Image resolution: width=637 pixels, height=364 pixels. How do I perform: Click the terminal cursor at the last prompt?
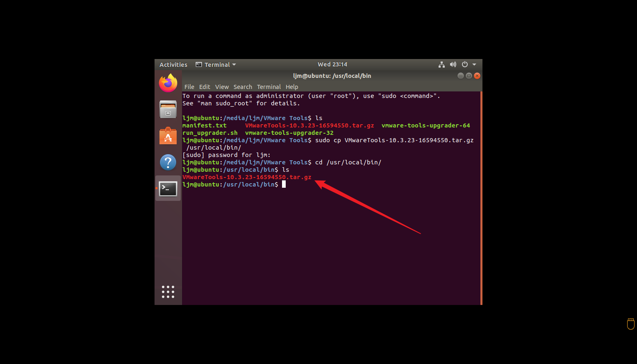point(284,184)
